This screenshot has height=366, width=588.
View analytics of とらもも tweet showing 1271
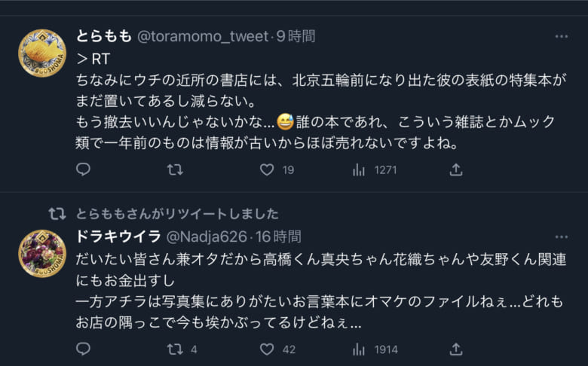pyautogui.click(x=359, y=170)
